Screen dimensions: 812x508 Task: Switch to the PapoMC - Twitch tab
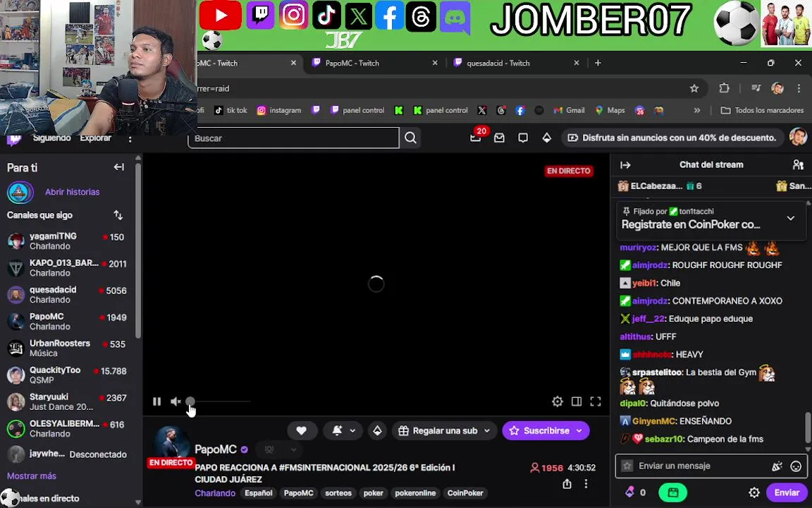[x=374, y=64]
